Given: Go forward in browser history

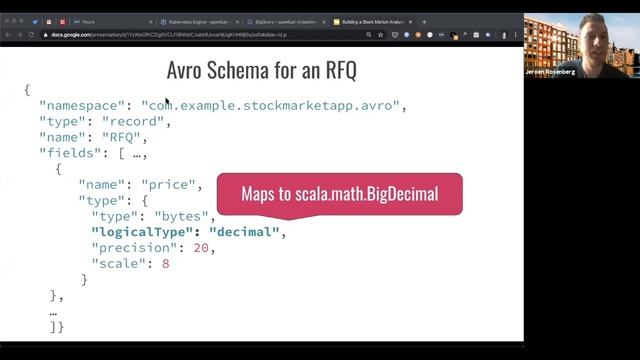Looking at the screenshot, I should pyautogui.click(x=20, y=35).
